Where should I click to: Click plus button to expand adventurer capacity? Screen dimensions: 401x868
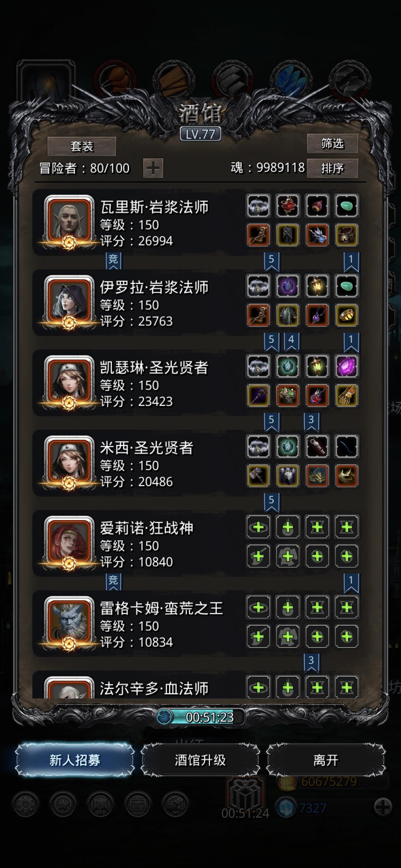click(153, 168)
